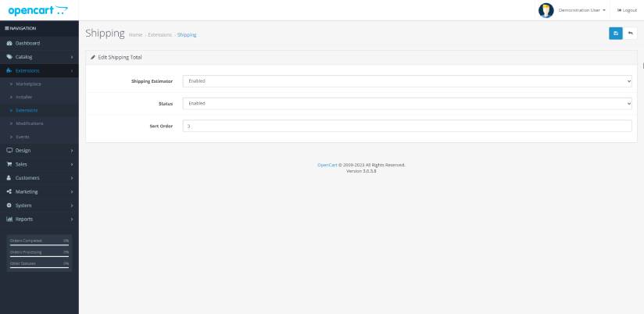Open the Shipping Estimator dropdown
The height and width of the screenshot is (314, 644).
point(406,80)
